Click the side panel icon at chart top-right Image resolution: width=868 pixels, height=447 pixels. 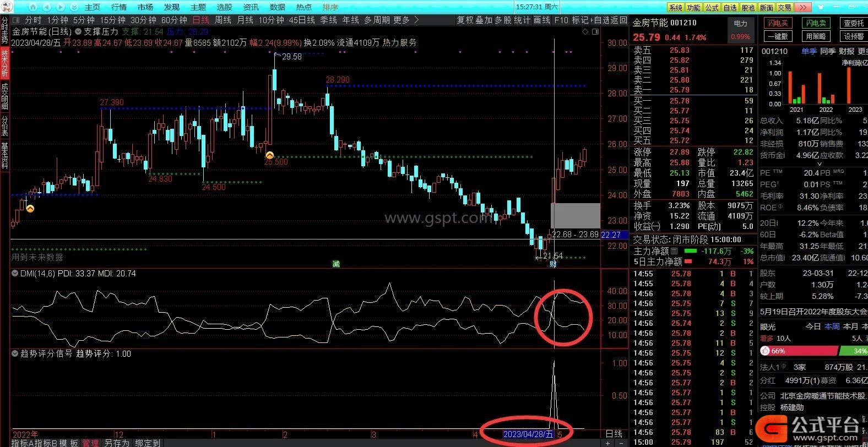coord(595,32)
